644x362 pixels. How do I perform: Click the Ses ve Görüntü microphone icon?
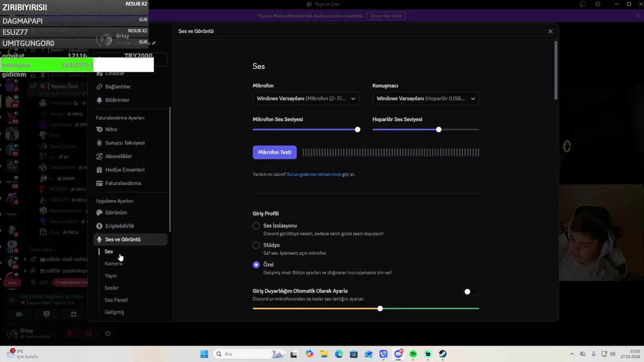[99, 240]
